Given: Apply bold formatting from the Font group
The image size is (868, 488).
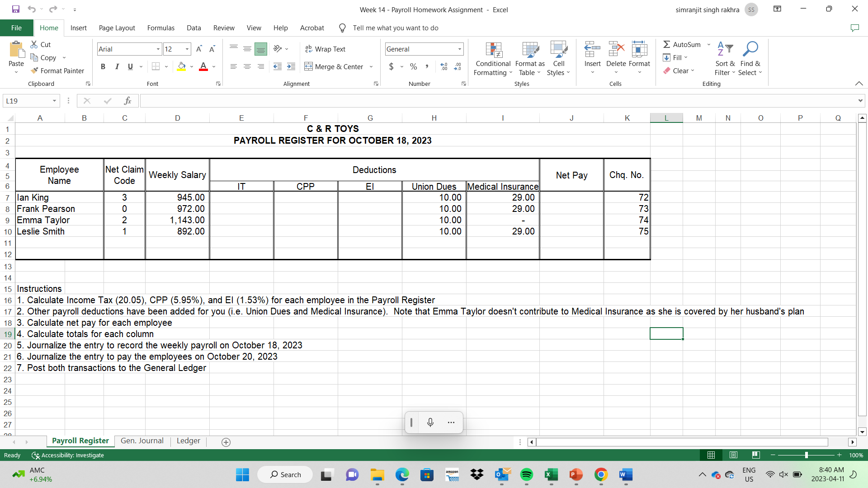Looking at the screenshot, I should (103, 66).
